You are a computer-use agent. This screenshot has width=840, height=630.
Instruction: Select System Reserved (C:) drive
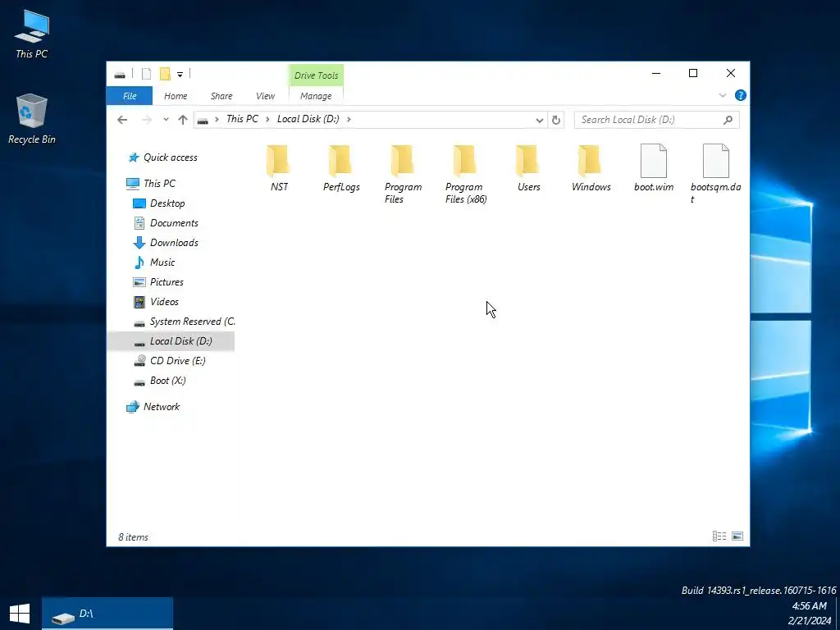(x=184, y=322)
